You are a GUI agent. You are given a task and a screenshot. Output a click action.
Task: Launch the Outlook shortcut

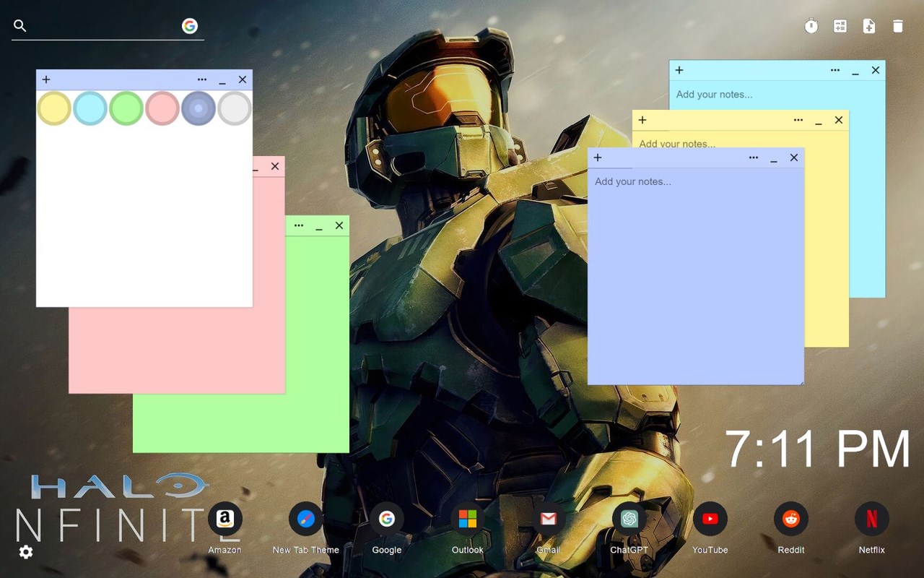[x=468, y=519]
